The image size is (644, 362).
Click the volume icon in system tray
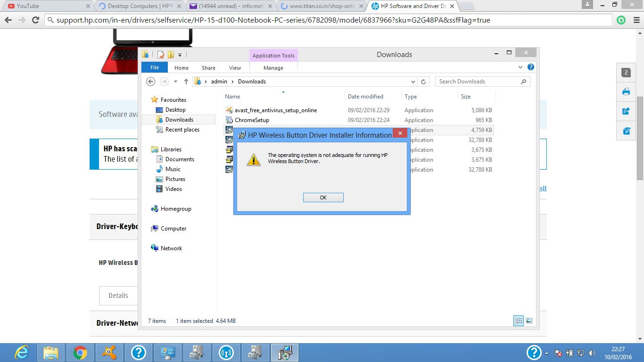pyautogui.click(x=592, y=353)
